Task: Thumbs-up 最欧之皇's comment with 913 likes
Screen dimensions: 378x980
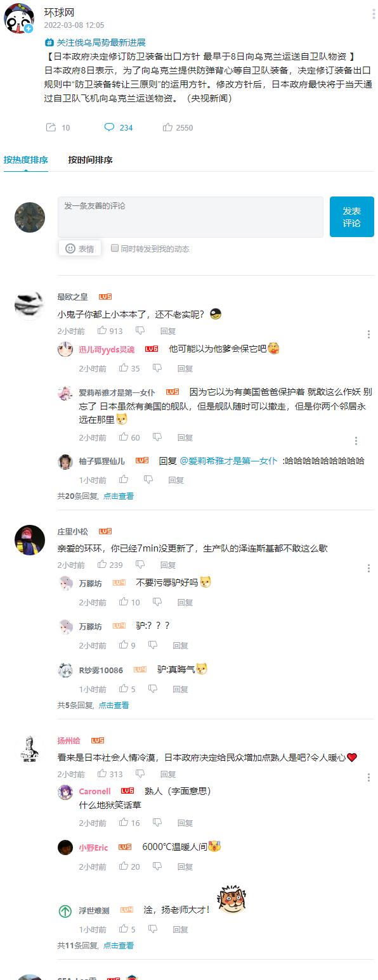Action: [x=102, y=330]
